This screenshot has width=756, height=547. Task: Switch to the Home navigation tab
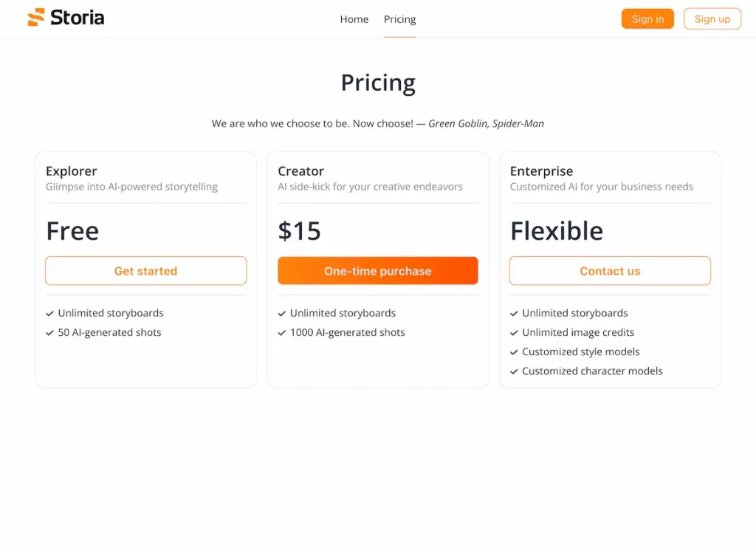tap(354, 19)
